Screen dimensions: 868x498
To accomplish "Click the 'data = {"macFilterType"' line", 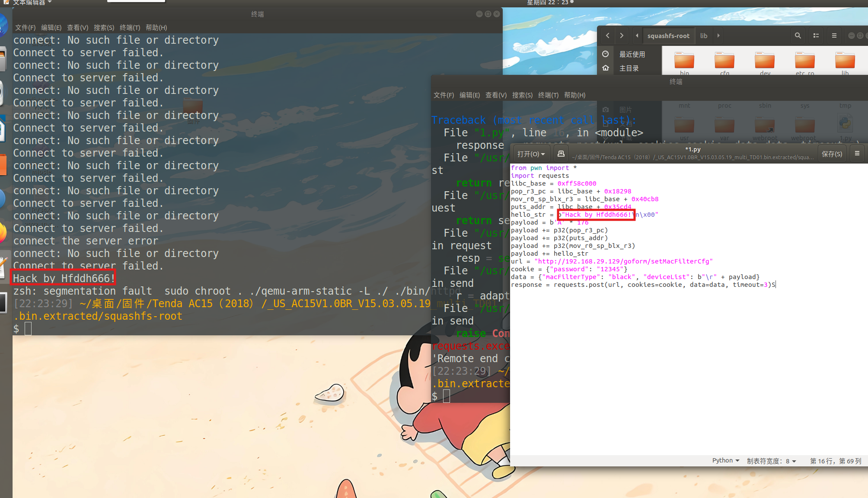I will click(x=635, y=277).
